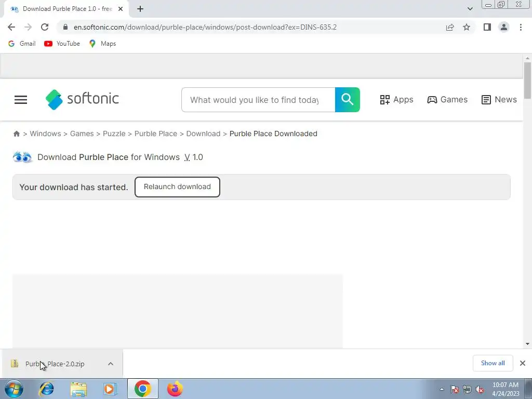Screen dimensions: 532x399
Task: Click the Purble Place eyes icon
Action: [22, 157]
